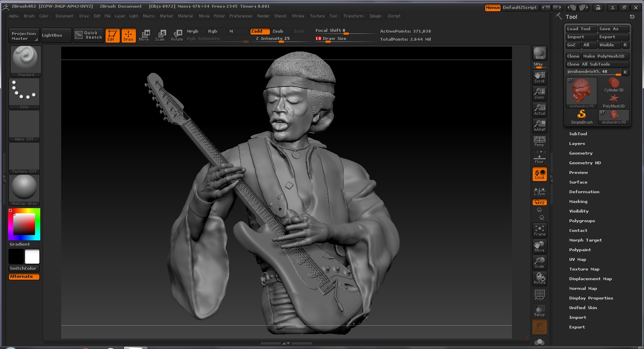This screenshot has height=349, width=644.
Task: Launch Projection Master
Action: click(24, 35)
